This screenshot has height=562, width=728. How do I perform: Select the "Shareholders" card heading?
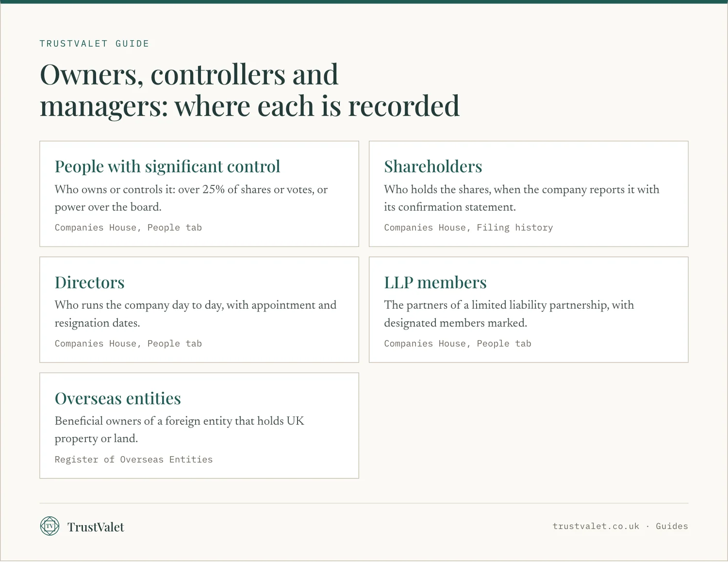(x=433, y=166)
